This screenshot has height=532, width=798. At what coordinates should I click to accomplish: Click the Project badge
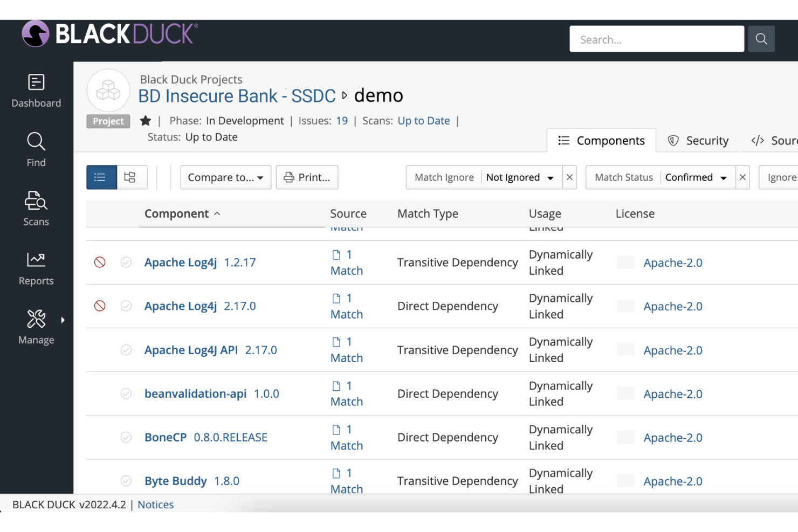[108, 121]
